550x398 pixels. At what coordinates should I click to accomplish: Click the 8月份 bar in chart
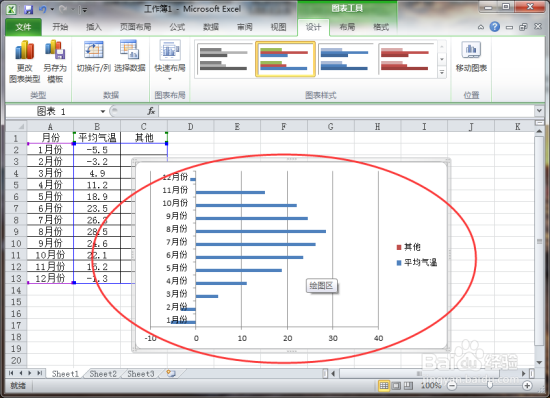(x=261, y=231)
